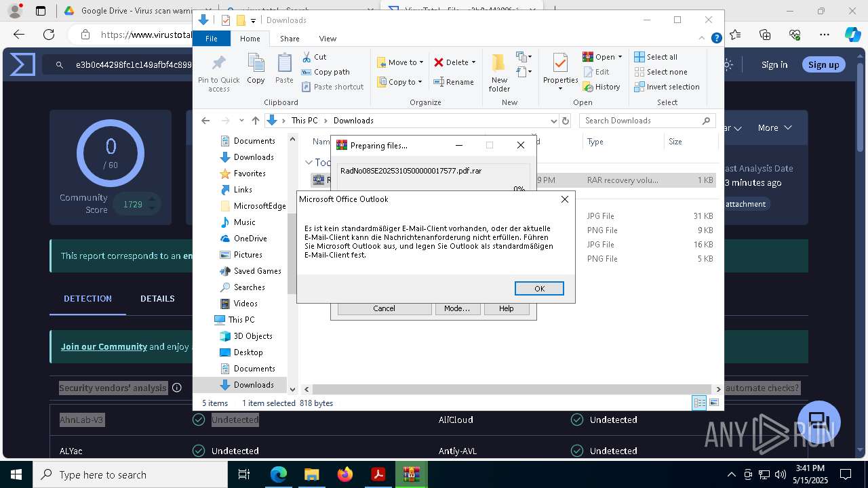Click the Help button in WinRAR dialog

(507, 308)
